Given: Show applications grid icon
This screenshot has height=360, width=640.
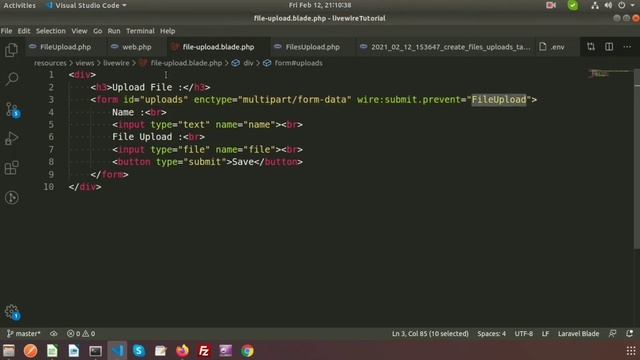Looking at the screenshot, I should (631, 351).
